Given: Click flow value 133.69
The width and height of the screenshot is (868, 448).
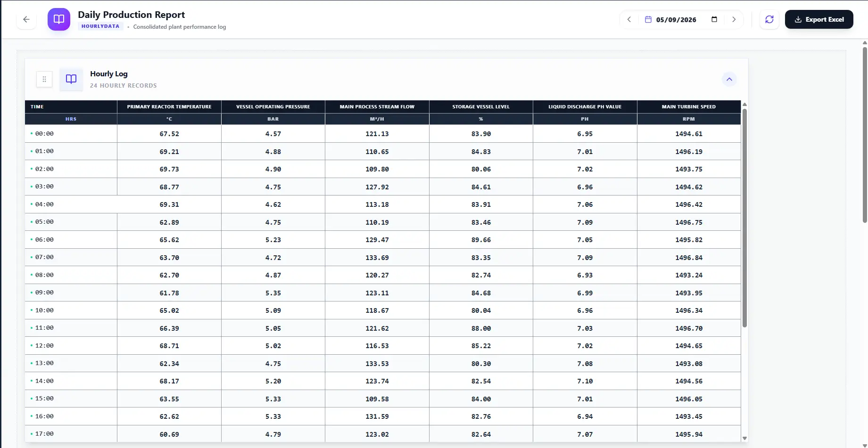Looking at the screenshot, I should pyautogui.click(x=377, y=258).
